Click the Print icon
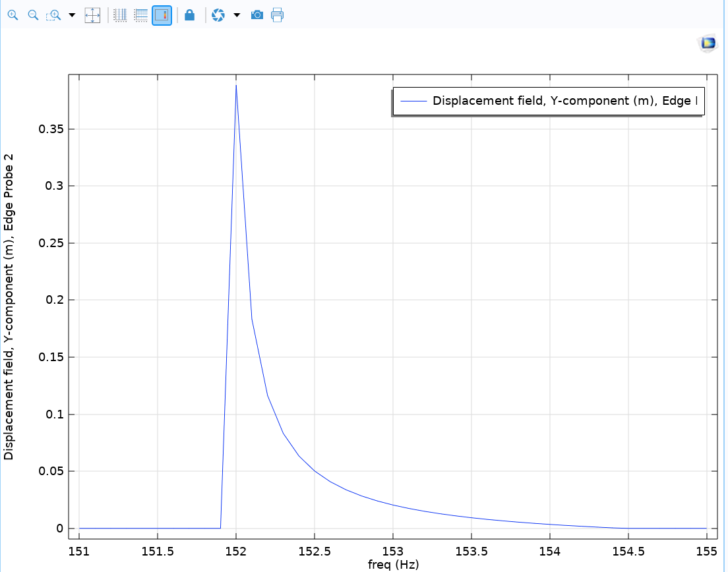 [x=278, y=14]
